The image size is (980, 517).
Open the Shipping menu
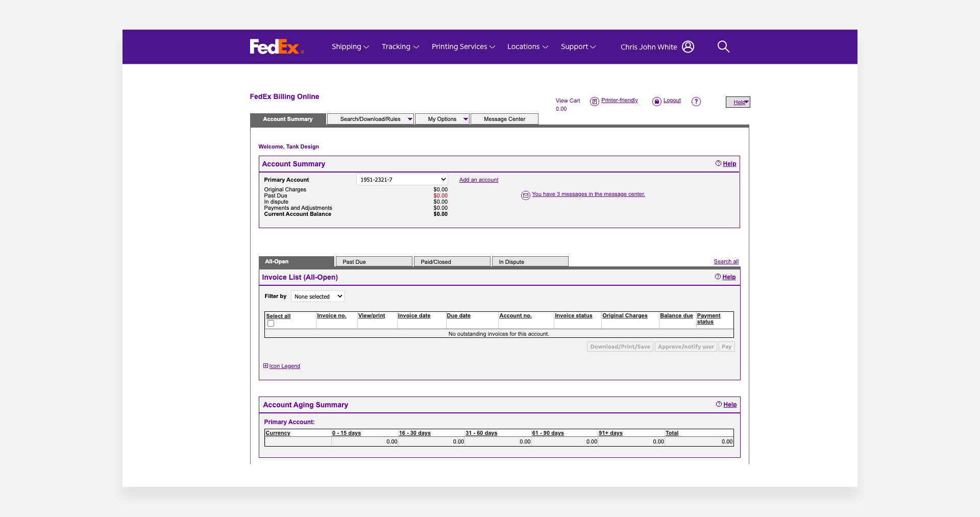pos(350,46)
